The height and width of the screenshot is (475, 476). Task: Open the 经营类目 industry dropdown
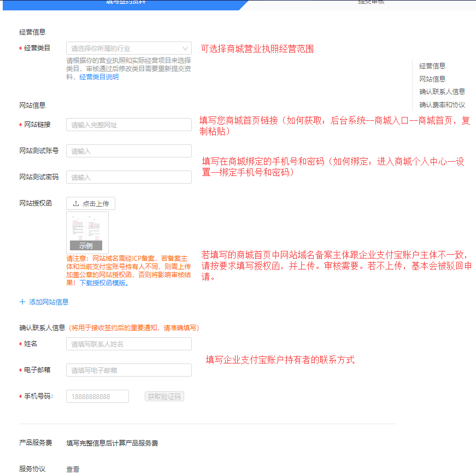tap(128, 48)
